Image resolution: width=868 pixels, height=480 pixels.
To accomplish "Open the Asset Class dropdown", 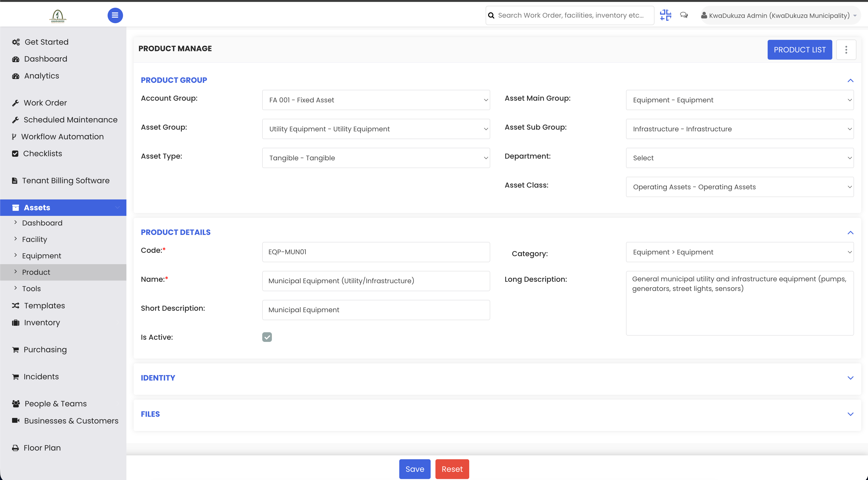I will 740,187.
